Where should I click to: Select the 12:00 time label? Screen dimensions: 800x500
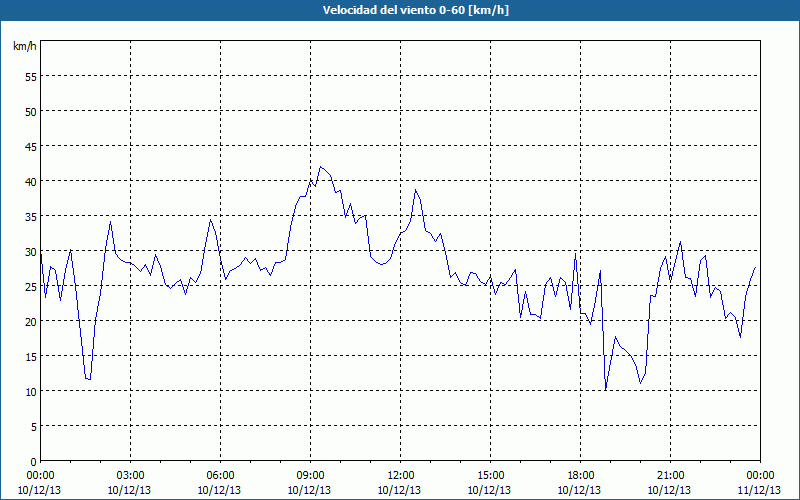[401, 476]
